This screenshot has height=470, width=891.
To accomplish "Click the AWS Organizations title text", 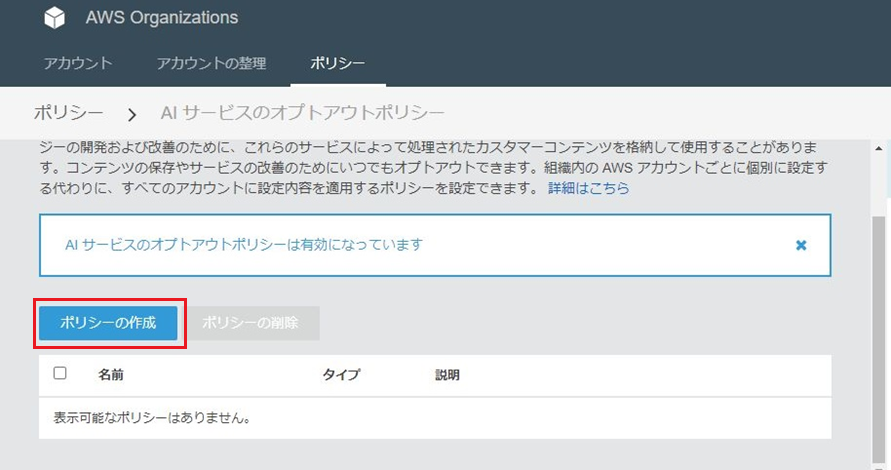I will point(162,18).
